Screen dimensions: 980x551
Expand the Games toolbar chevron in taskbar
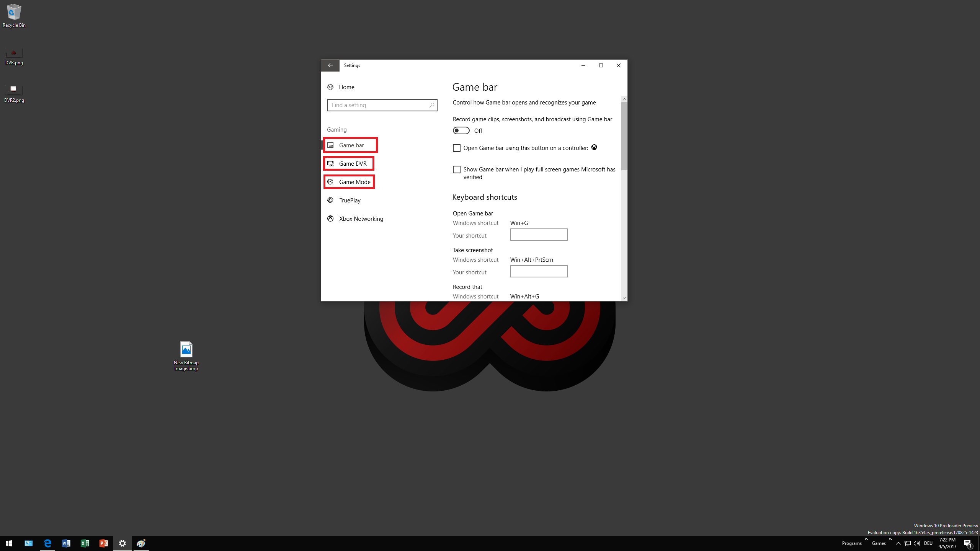click(890, 540)
